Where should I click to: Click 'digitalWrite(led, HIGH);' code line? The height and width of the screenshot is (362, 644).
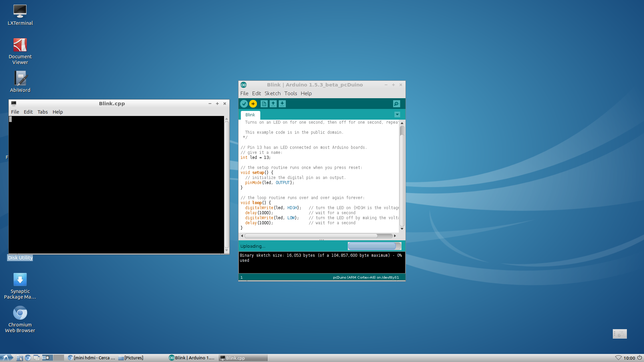pyautogui.click(x=273, y=208)
